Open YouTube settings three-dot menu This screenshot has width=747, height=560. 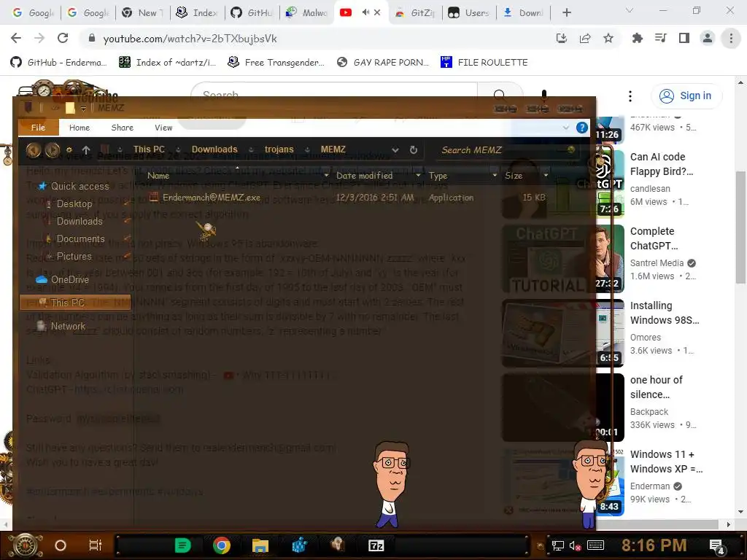point(630,96)
